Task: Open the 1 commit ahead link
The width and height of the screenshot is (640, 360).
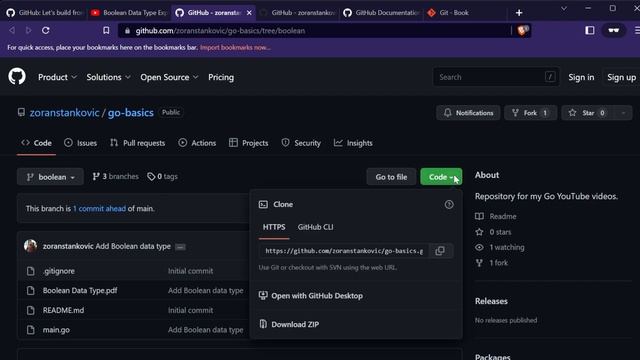Action: [99, 209]
